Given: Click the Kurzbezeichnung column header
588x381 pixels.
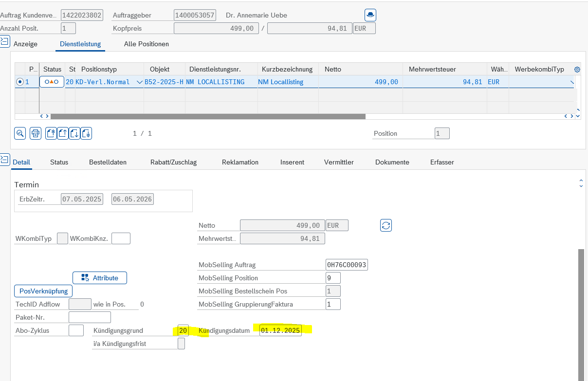Looking at the screenshot, I should [x=288, y=69].
